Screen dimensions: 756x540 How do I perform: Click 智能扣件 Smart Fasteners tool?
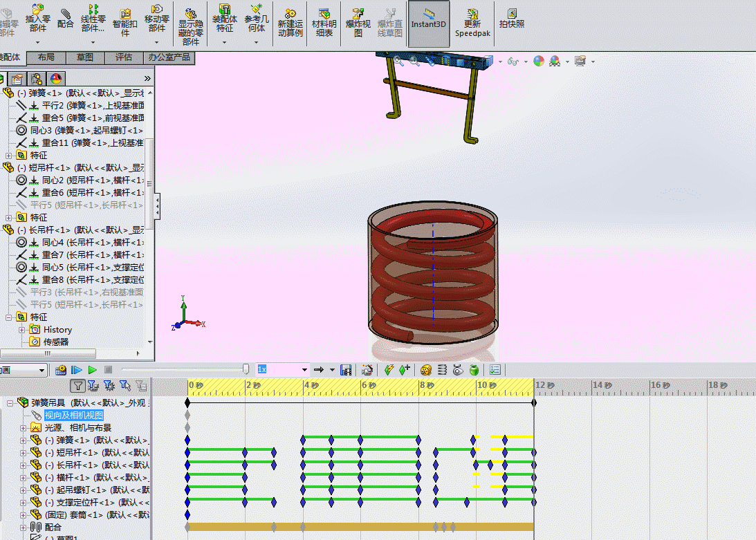[x=125, y=23]
